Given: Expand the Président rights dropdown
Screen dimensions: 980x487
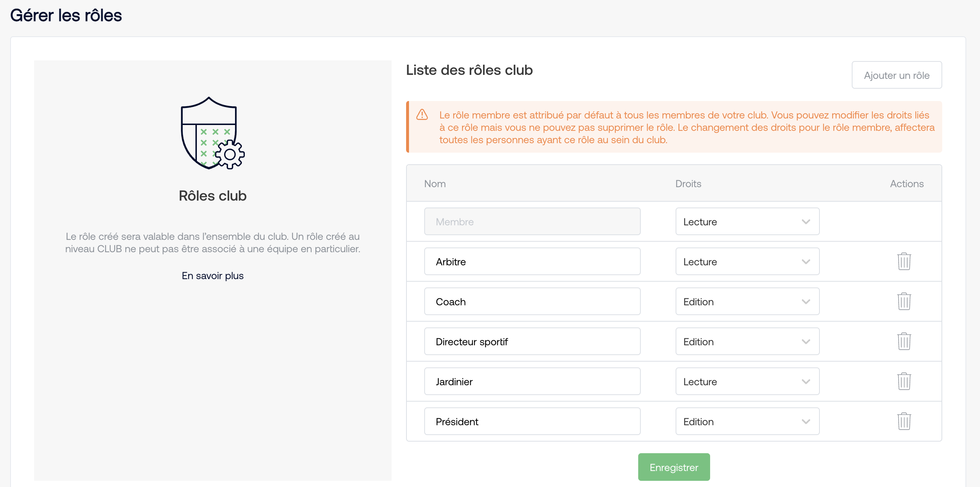Looking at the screenshot, I should click(747, 421).
